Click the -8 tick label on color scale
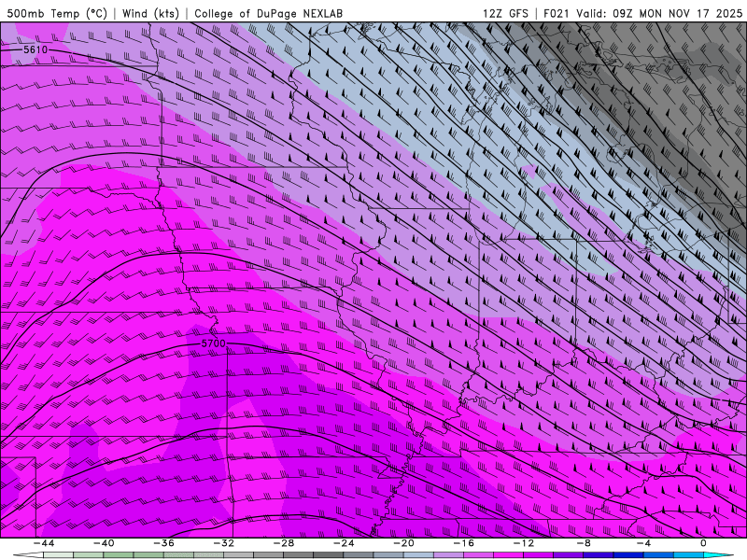The image size is (747, 560). coord(584,543)
